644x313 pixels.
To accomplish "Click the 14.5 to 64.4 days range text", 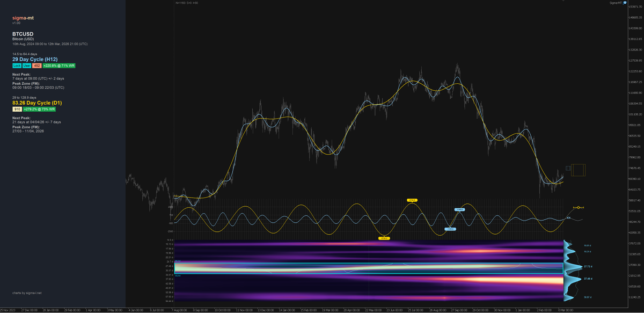I will 25,54.
